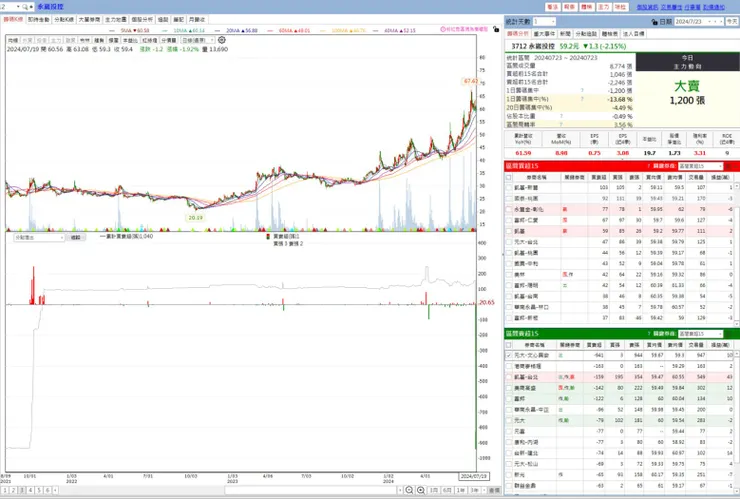Click the 20.19 low price label
This screenshot has width=740, height=499.
click(195, 218)
